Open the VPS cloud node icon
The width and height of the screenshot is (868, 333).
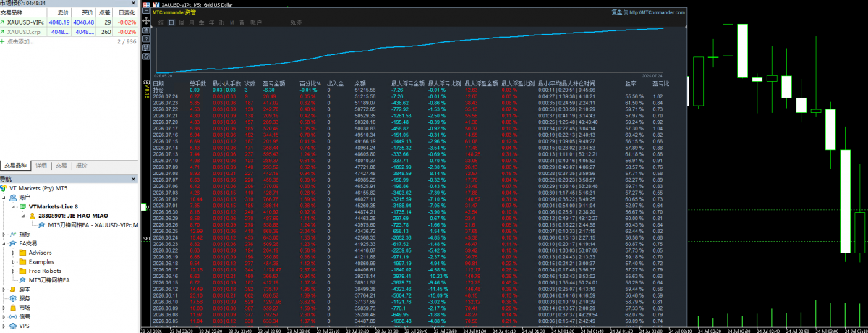pyautogui.click(x=13, y=326)
